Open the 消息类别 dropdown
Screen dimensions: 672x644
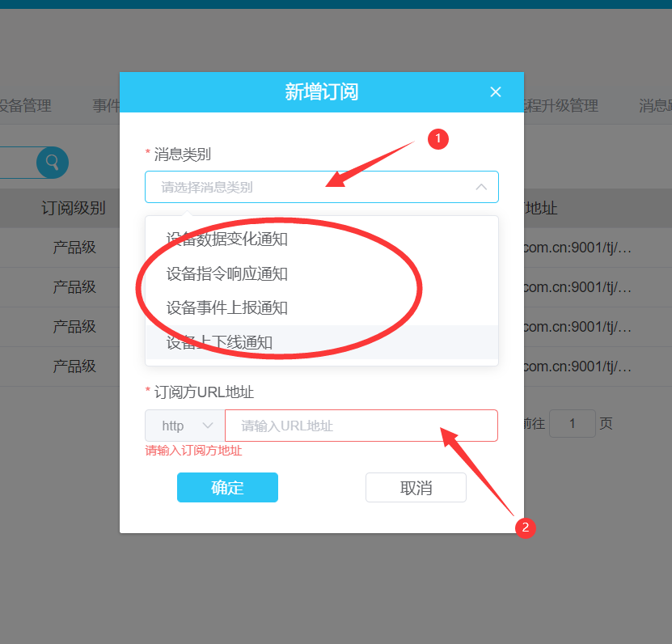321,187
